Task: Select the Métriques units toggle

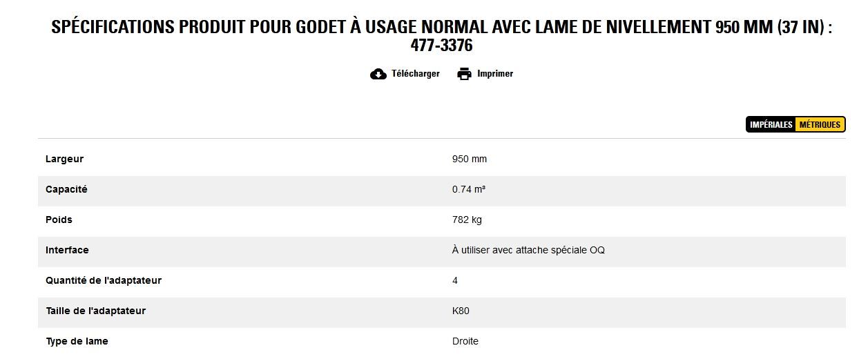Action: [820, 125]
